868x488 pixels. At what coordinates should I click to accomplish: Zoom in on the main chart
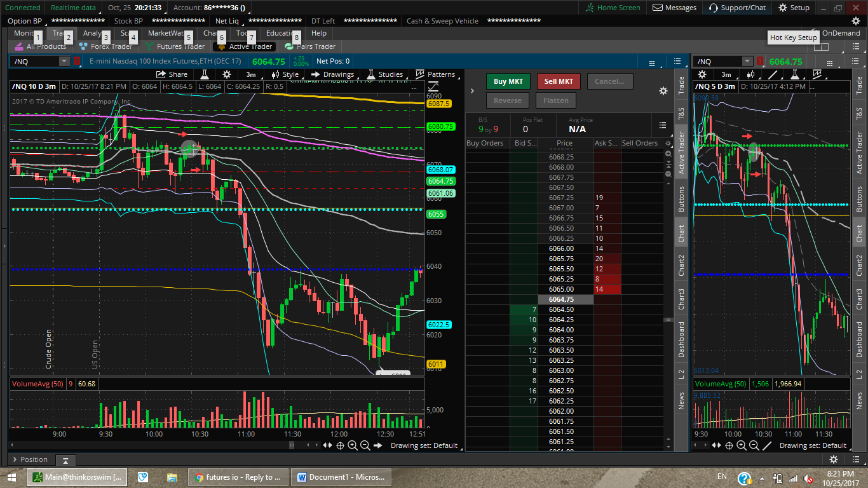coord(353,445)
